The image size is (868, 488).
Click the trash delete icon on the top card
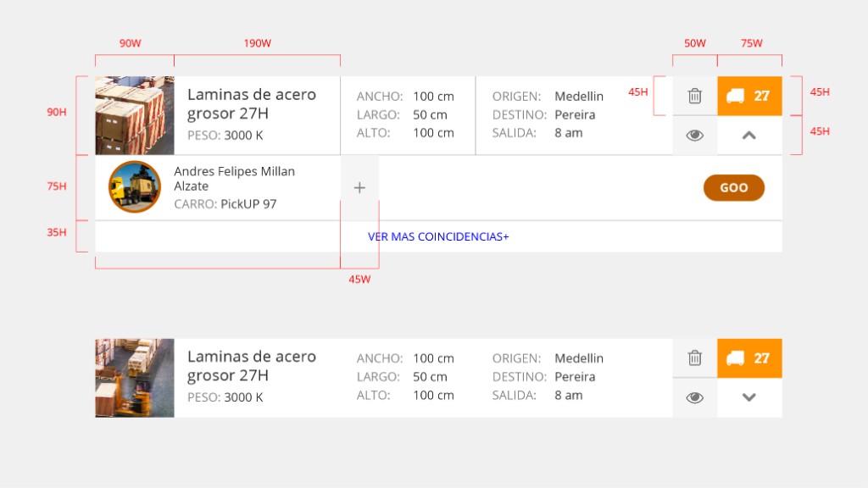pos(694,96)
